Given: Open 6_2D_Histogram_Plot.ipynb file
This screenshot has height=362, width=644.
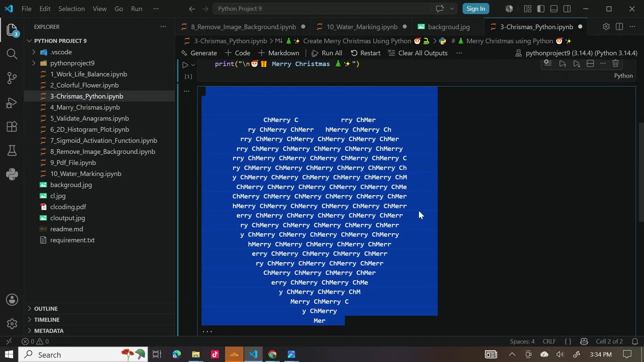Looking at the screenshot, I should (90, 129).
